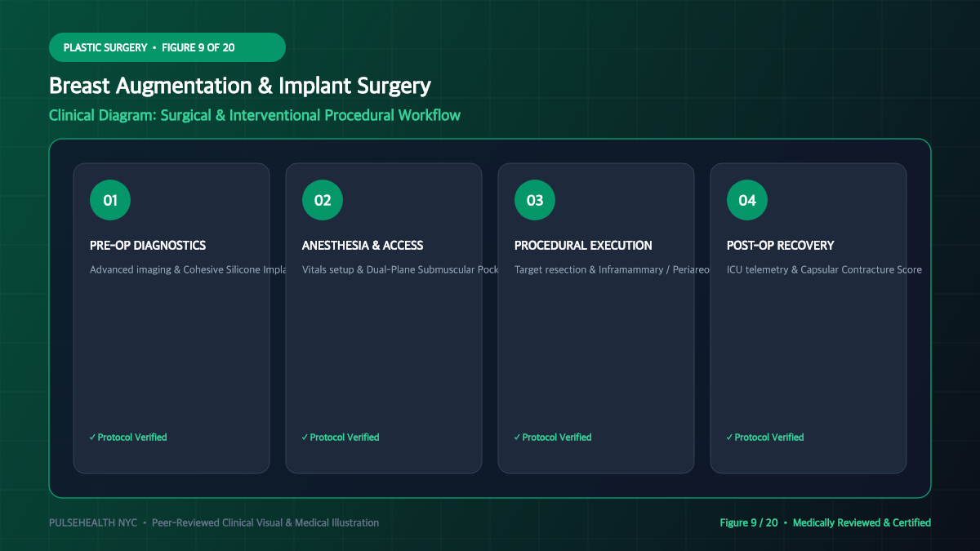Viewport: 980px width, 551px height.
Task: Click Protocol Verified under Pre-Op Diagnostics
Action: (128, 438)
